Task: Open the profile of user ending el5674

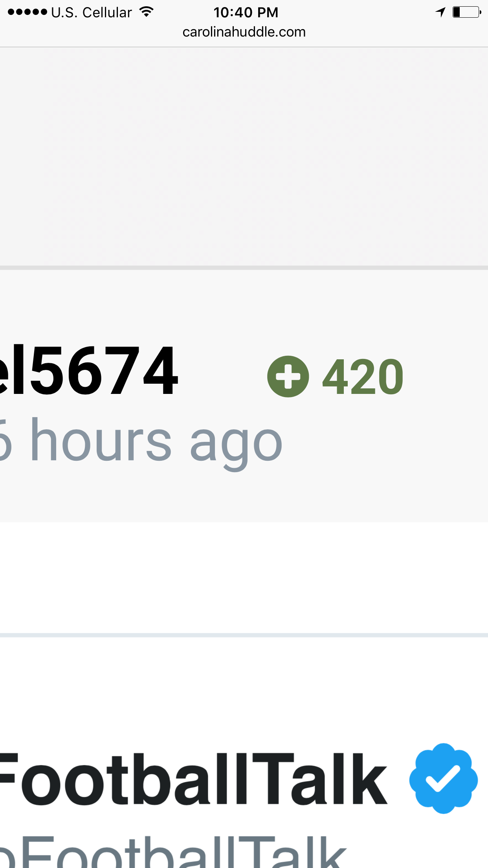Action: [89, 370]
